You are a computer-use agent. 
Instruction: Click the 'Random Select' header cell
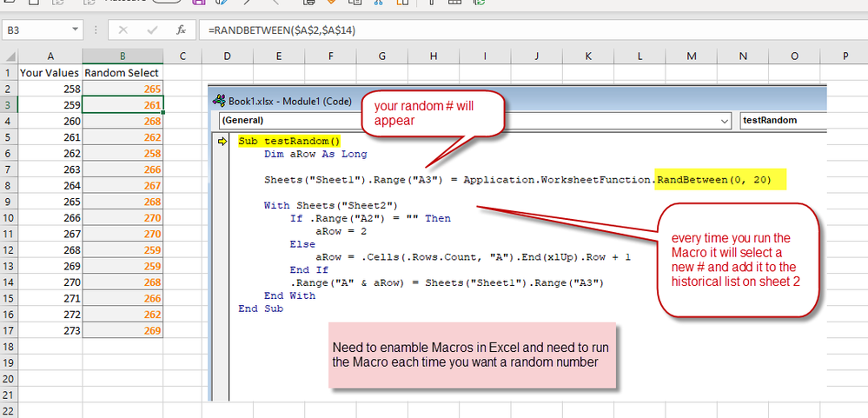point(123,72)
